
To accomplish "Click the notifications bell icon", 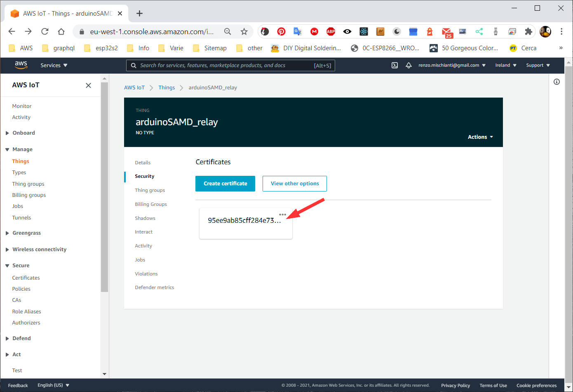I will tap(409, 65).
